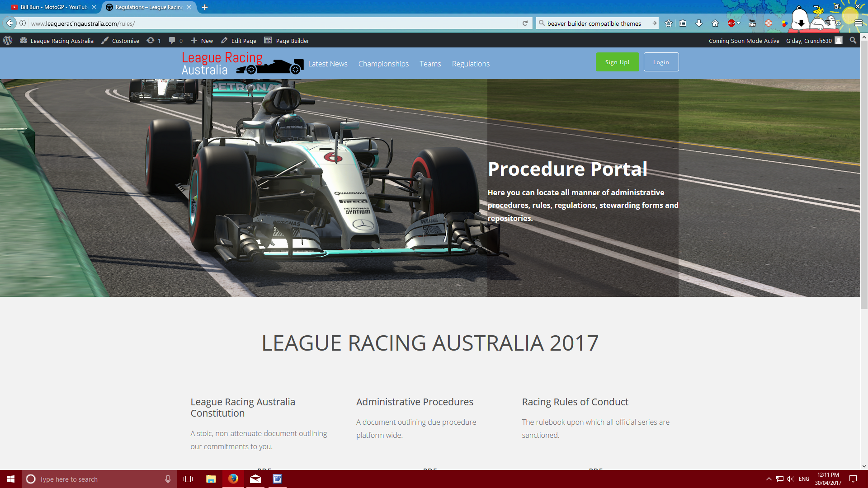Open updates indicator in admin bar

(154, 41)
